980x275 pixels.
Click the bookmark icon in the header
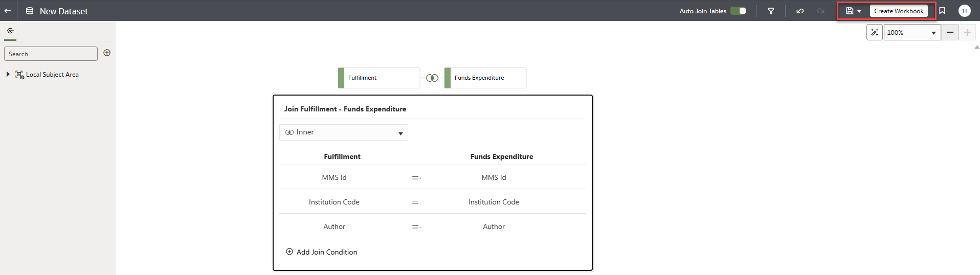coord(942,11)
